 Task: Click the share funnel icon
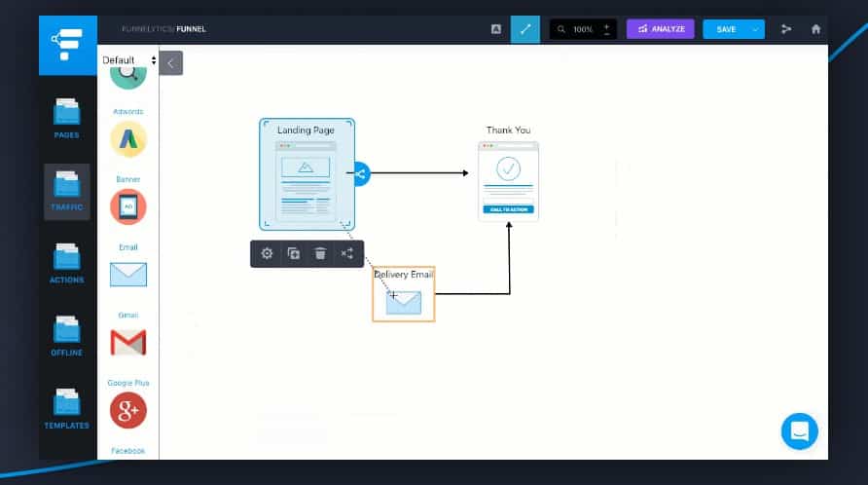(786, 29)
